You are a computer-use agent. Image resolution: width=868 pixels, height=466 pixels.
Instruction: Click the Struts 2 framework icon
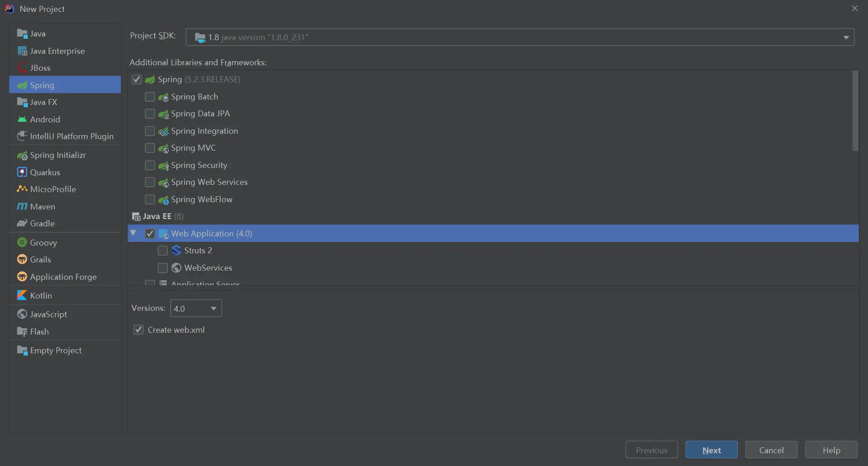click(x=176, y=251)
